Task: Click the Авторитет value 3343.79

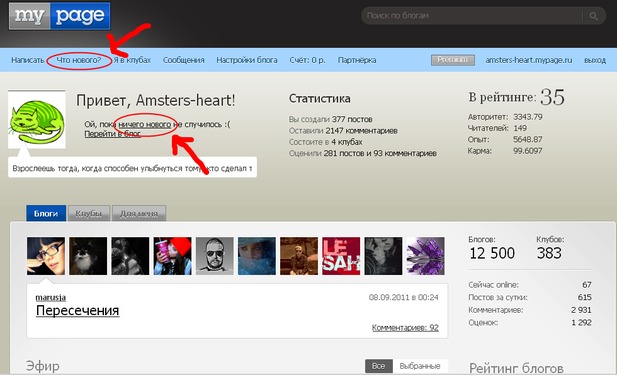Action: click(x=528, y=117)
